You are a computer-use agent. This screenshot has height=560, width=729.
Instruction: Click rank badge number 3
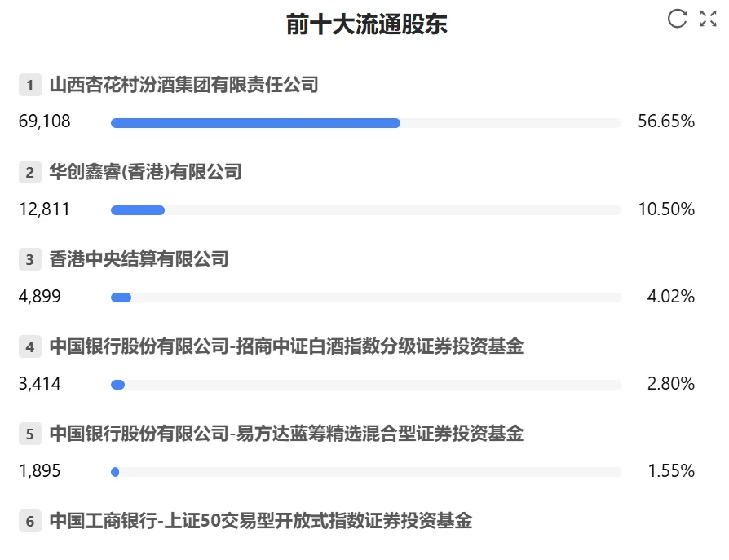(30, 260)
